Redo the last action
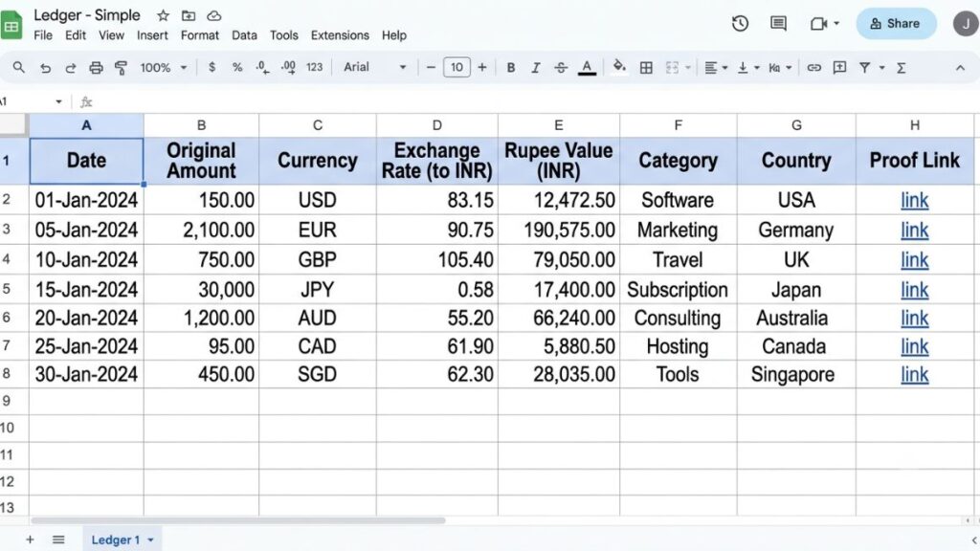The image size is (980, 551). (x=70, y=68)
